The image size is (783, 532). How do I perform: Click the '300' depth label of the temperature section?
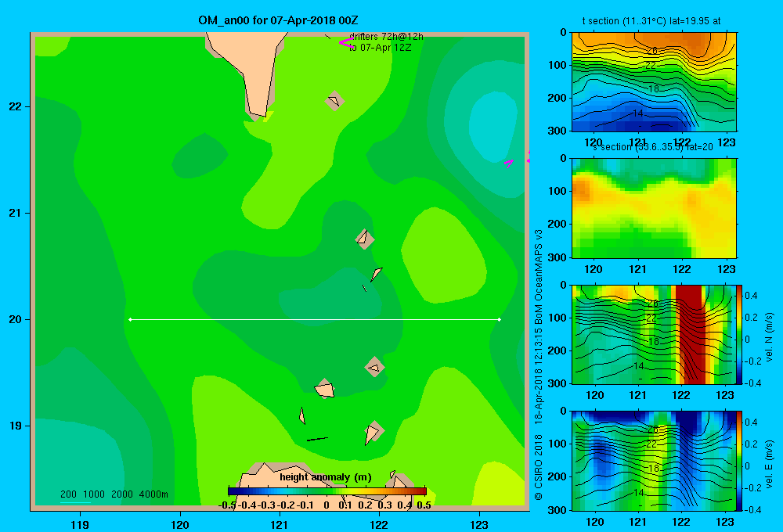coord(558,131)
